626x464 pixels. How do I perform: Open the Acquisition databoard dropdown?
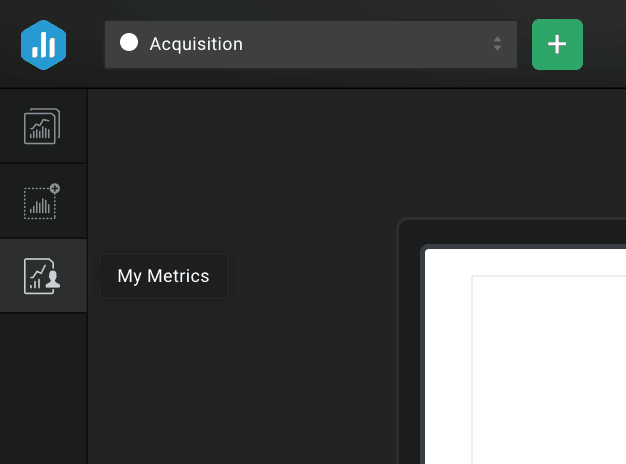pos(310,44)
